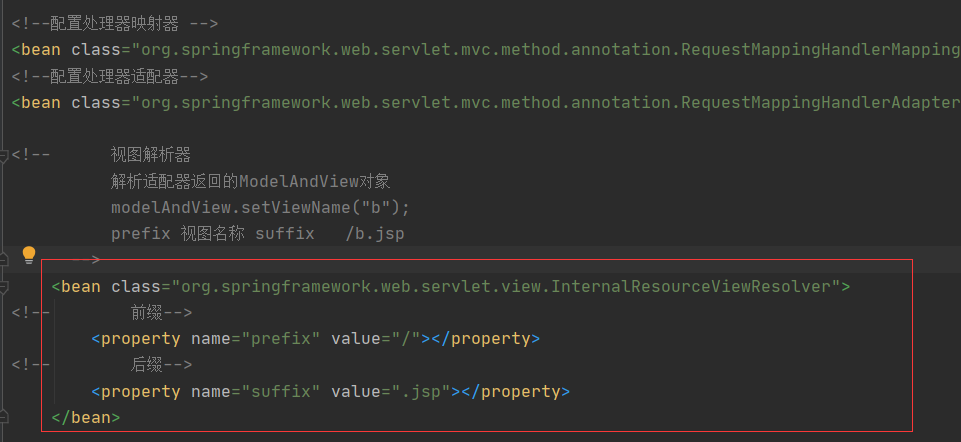Click the yellow lightbulb quick-fix icon
This screenshot has height=442, width=961.
pos(29,255)
